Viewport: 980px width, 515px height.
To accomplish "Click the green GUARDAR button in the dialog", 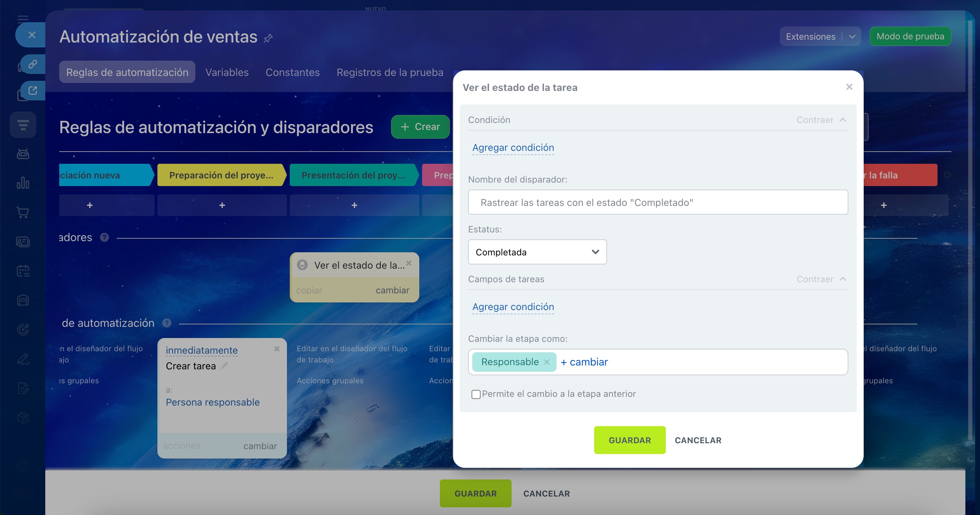I will [x=629, y=440].
